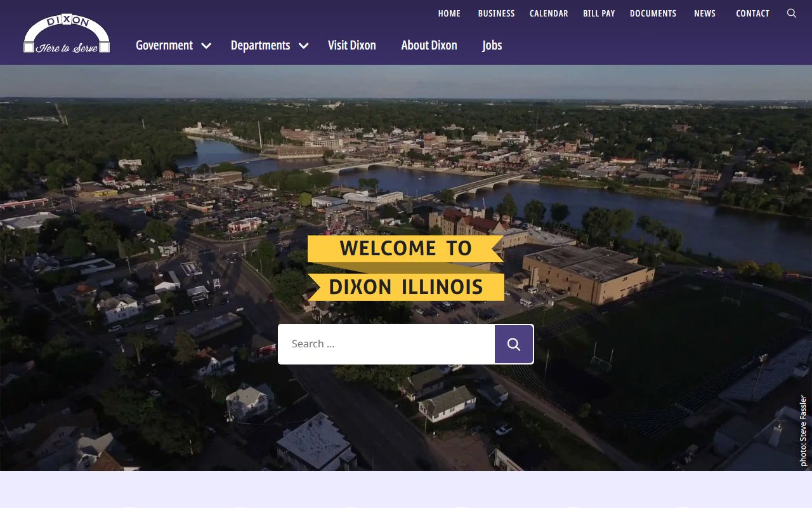Go to Visit Dixon page
Image resolution: width=812 pixels, height=508 pixels.
[x=352, y=45]
